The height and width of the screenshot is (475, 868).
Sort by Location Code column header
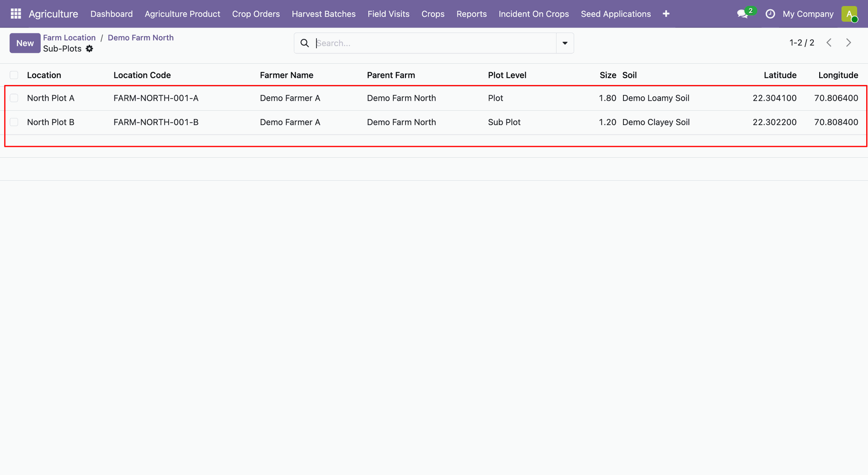click(142, 75)
